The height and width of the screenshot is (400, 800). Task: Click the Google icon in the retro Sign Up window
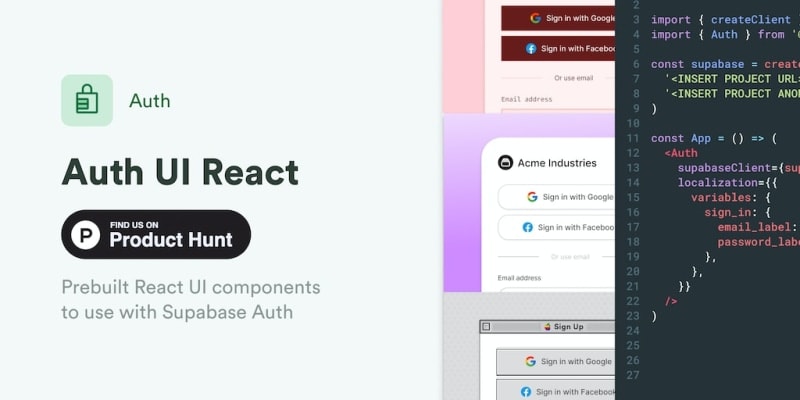coord(531,361)
